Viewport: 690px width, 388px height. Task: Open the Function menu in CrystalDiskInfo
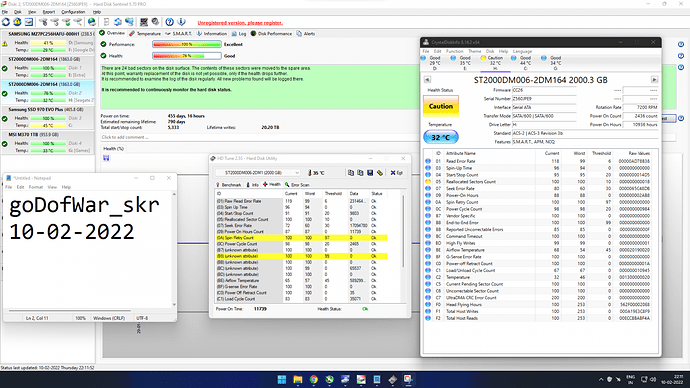click(455, 51)
